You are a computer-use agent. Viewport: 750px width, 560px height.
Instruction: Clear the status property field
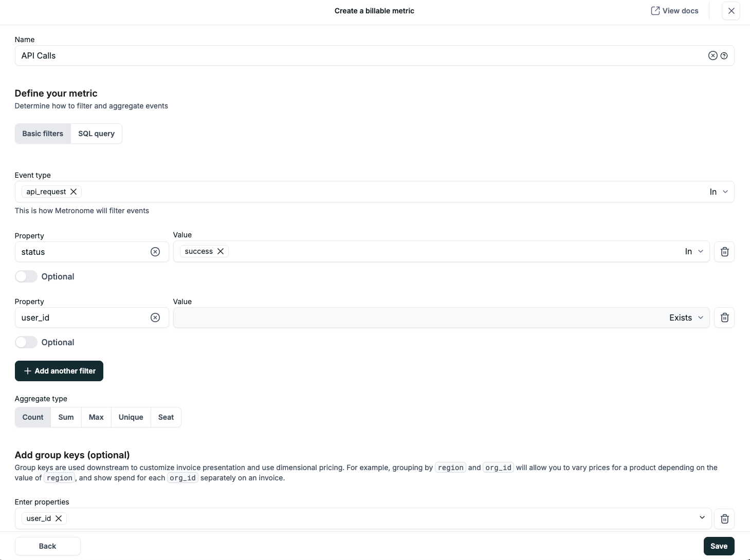click(x=155, y=252)
